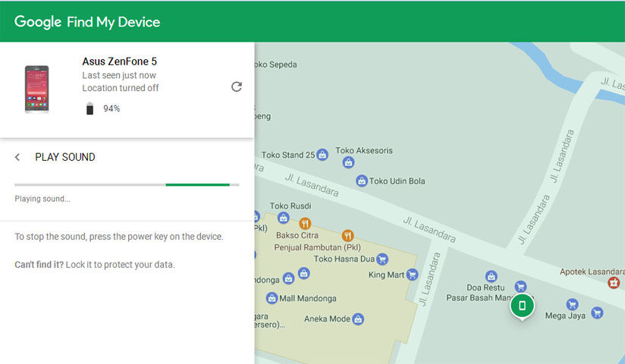
Task: Go back from the Play Sound panel
Action: 17,157
